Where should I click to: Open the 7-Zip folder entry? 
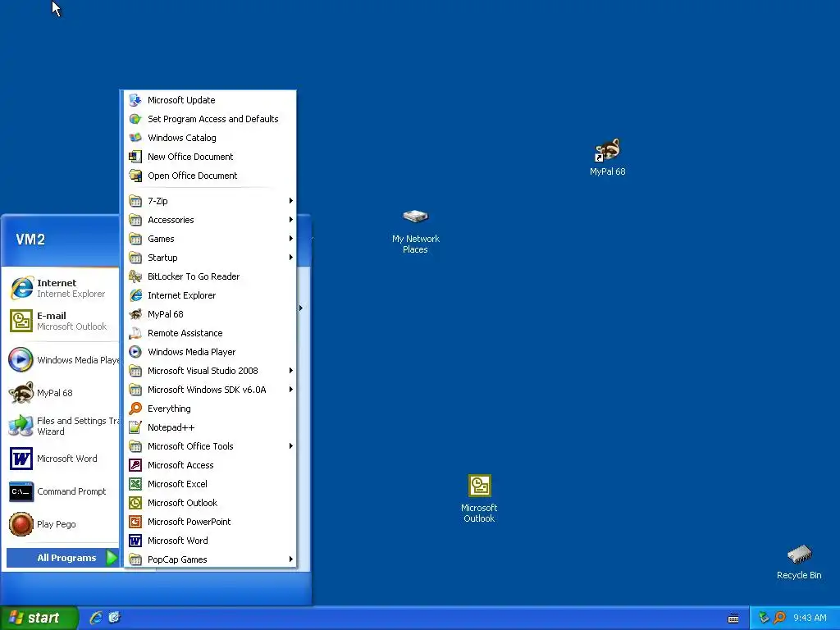pos(209,201)
